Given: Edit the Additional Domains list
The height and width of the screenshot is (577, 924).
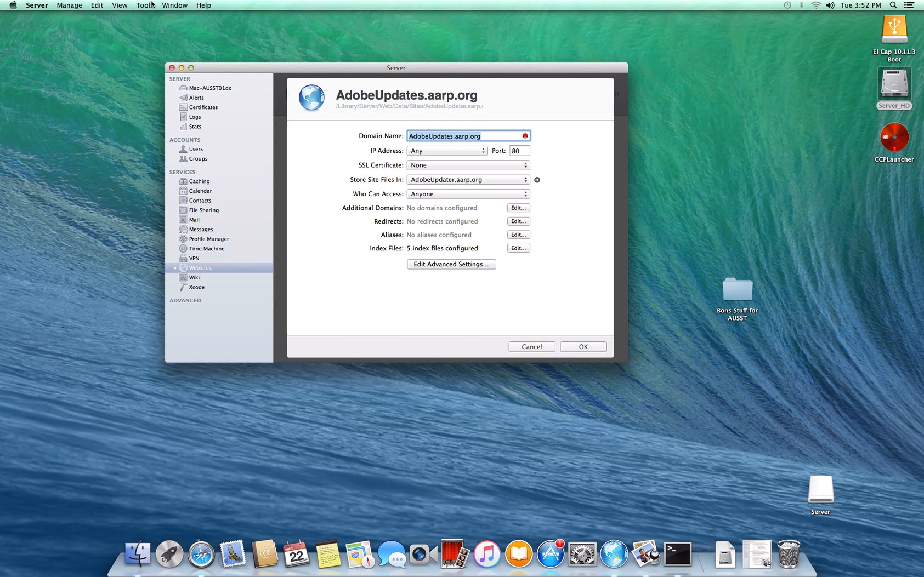Looking at the screenshot, I should (x=518, y=208).
